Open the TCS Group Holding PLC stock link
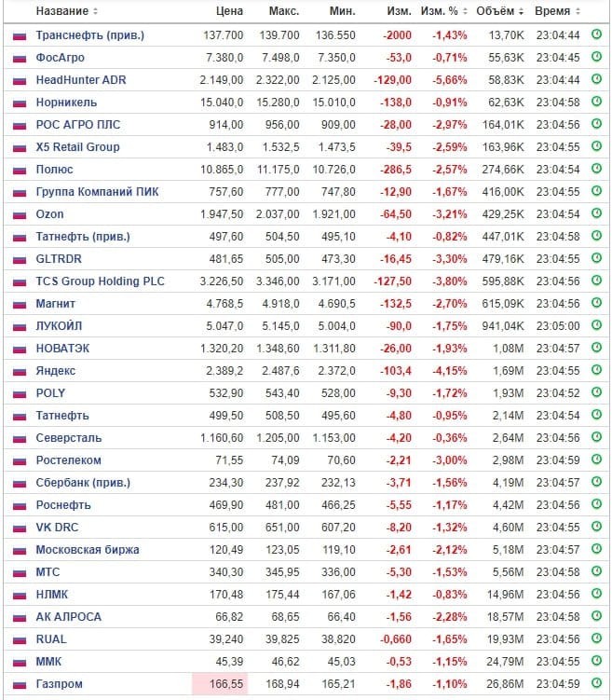This screenshot has height=700, width=612. coord(99,281)
